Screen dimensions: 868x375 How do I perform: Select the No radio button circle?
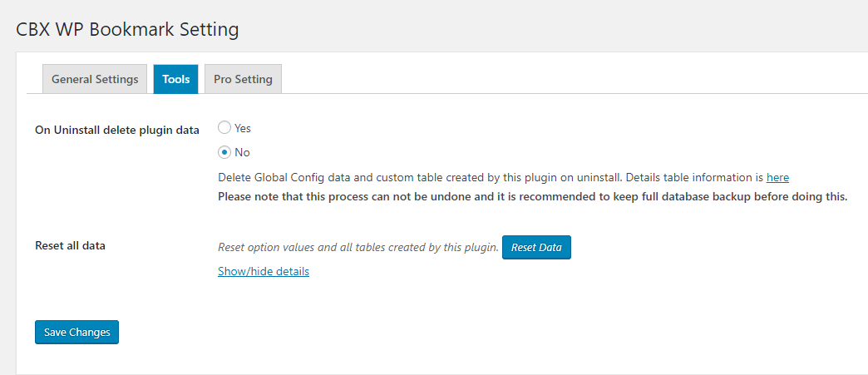coord(224,152)
